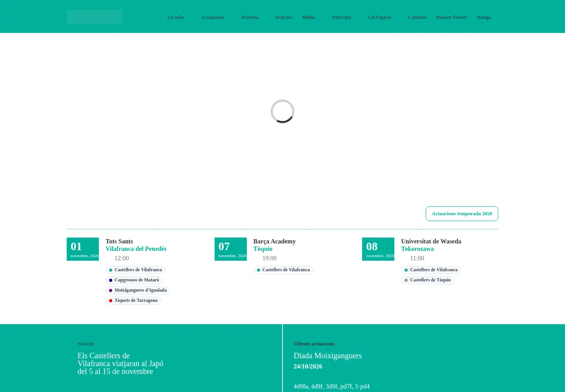
Task: Go to the Contacte page
Action: tap(417, 17)
